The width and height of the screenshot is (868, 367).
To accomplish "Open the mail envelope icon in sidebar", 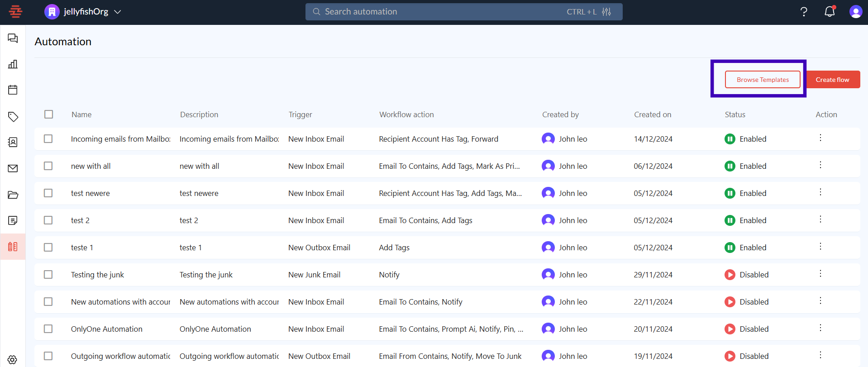I will [13, 168].
